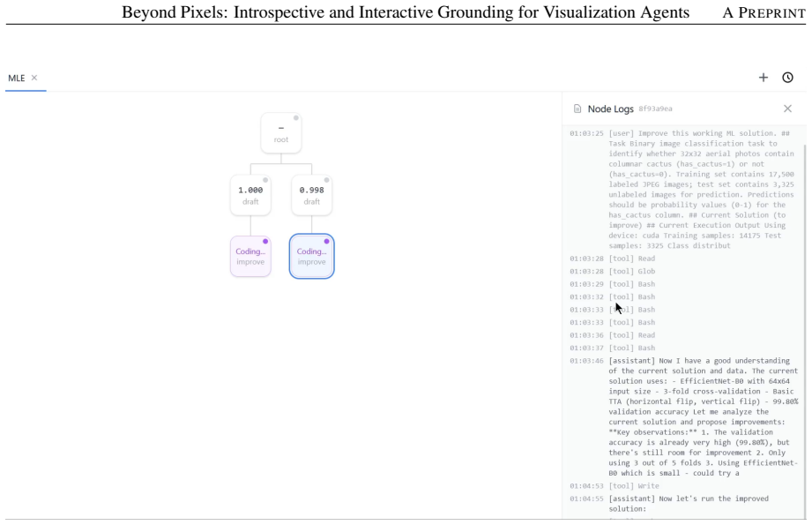Select the draft node scoring 0.998
812x525 pixels.
[312, 195]
